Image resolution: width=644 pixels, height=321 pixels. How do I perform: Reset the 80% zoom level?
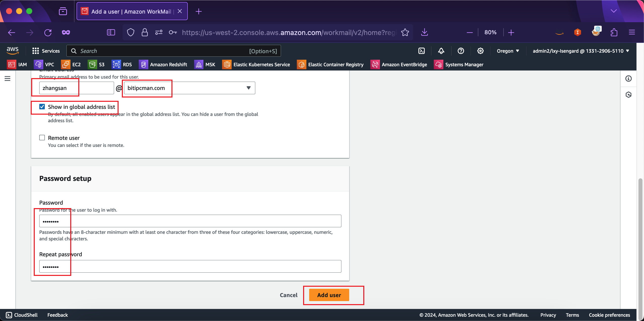pyautogui.click(x=490, y=33)
